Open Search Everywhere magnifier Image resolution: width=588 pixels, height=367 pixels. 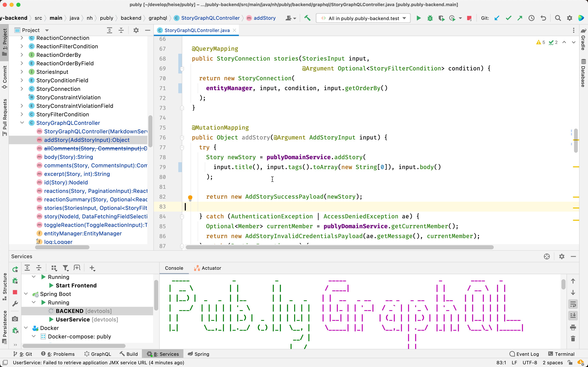pos(558,18)
